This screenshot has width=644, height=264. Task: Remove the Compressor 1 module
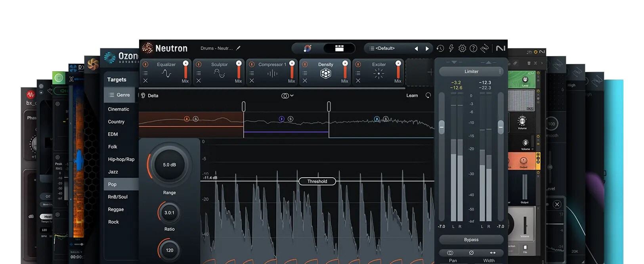[252, 81]
